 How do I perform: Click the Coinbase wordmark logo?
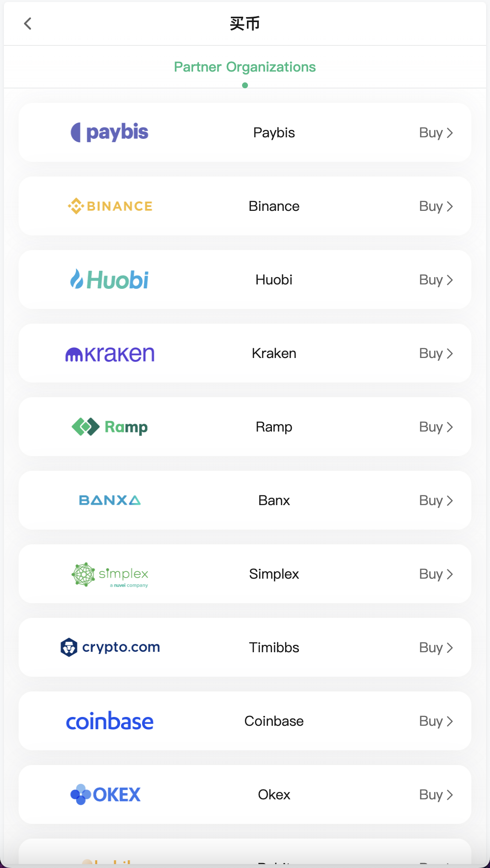tap(109, 721)
